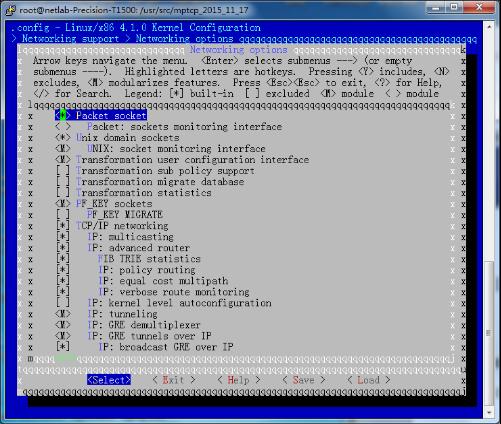The width and height of the screenshot is (501, 424).
Task: Open Help from the bottom bar
Action: (239, 380)
